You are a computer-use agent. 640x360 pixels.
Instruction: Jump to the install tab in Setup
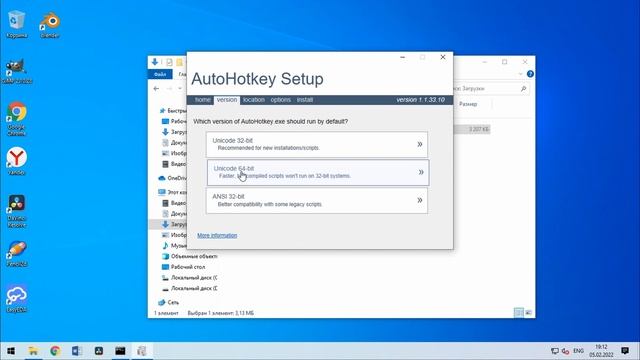tap(305, 100)
